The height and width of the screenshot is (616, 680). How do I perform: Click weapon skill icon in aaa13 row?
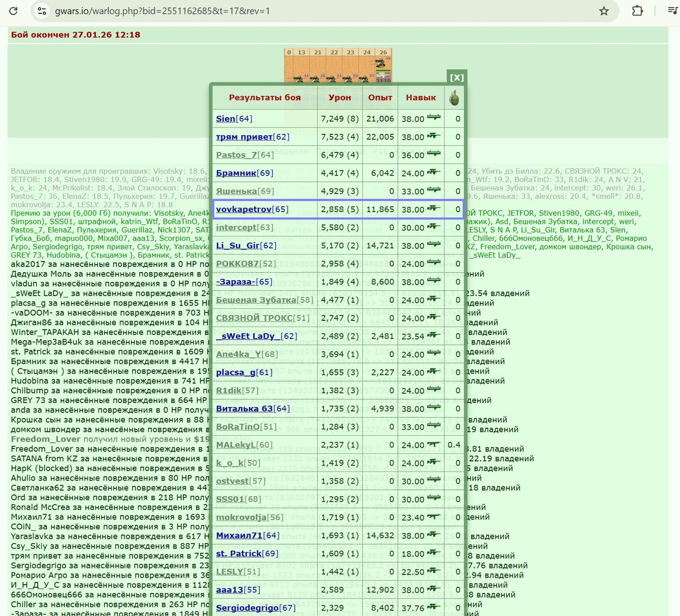pyautogui.click(x=434, y=587)
